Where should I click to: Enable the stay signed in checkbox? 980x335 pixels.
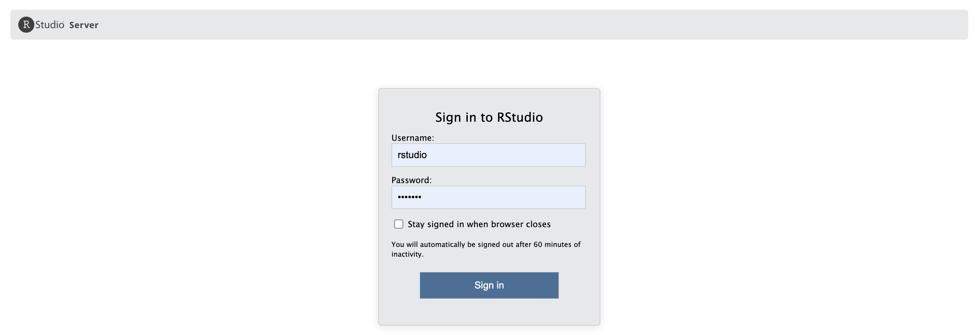coord(398,224)
